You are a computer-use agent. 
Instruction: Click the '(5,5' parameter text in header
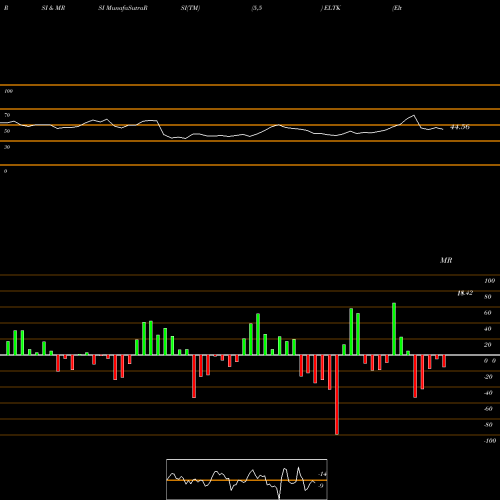coord(257,8)
